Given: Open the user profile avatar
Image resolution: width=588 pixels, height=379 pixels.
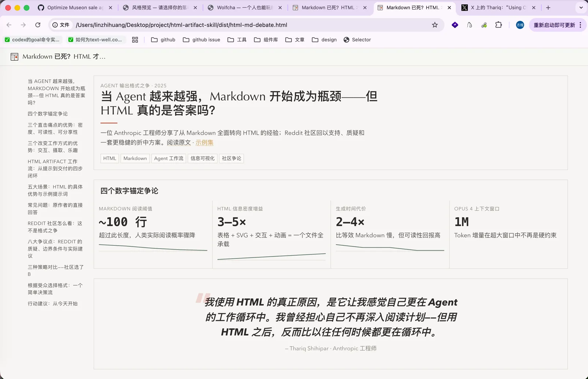Looking at the screenshot, I should (520, 25).
